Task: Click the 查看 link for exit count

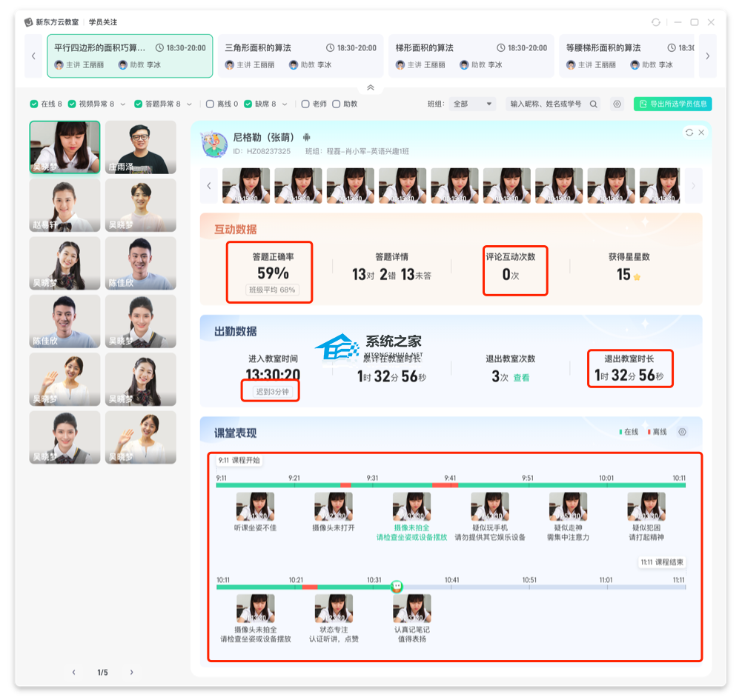Action: (522, 378)
